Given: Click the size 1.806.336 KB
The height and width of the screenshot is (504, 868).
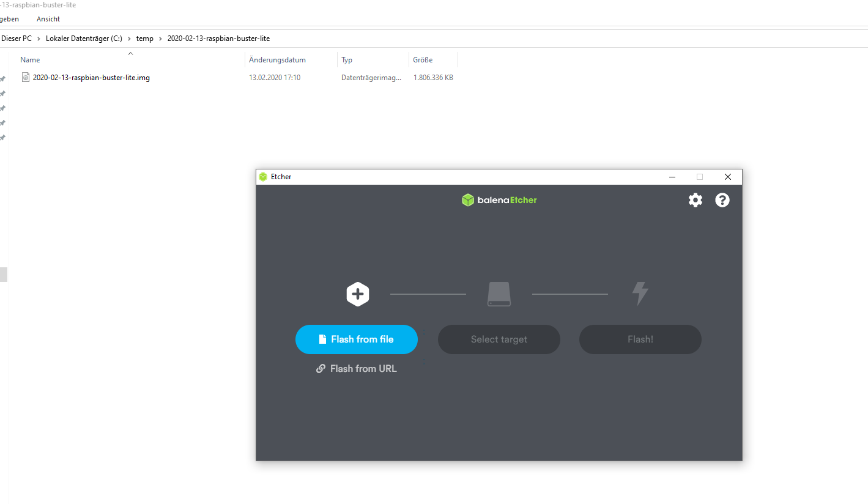Looking at the screenshot, I should [x=433, y=78].
